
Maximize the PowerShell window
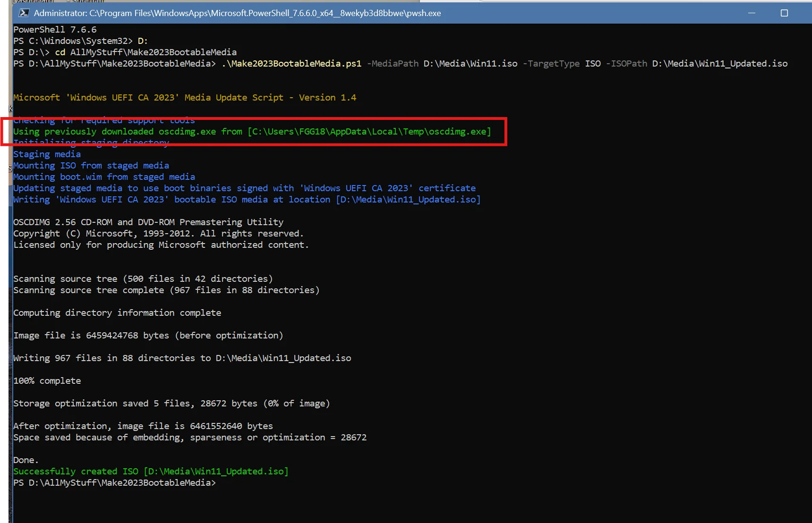pyautogui.click(x=784, y=13)
